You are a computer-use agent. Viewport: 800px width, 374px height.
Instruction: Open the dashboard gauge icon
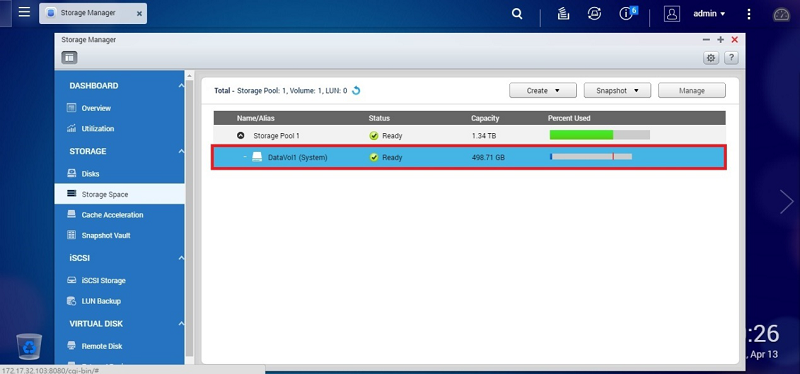[x=781, y=15]
